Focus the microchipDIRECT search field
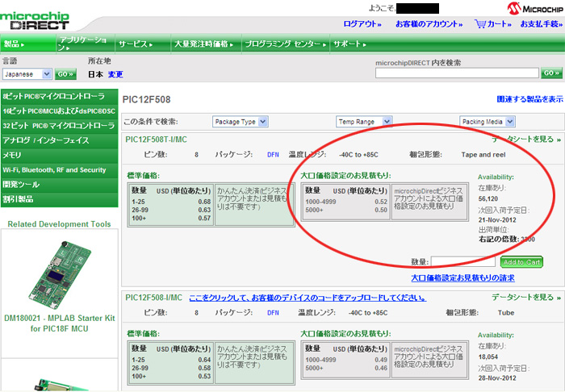Image resolution: width=565 pixels, height=392 pixels. [457, 73]
